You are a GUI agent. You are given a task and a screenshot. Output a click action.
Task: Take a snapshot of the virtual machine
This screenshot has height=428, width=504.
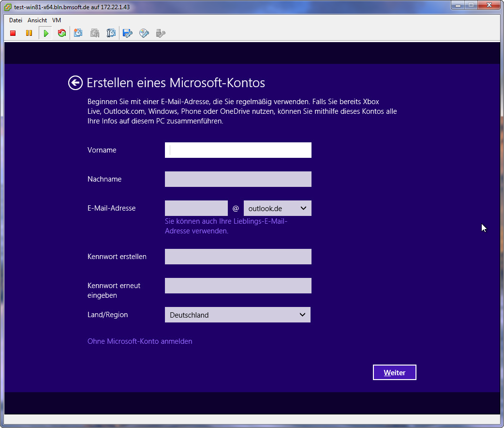coord(78,33)
